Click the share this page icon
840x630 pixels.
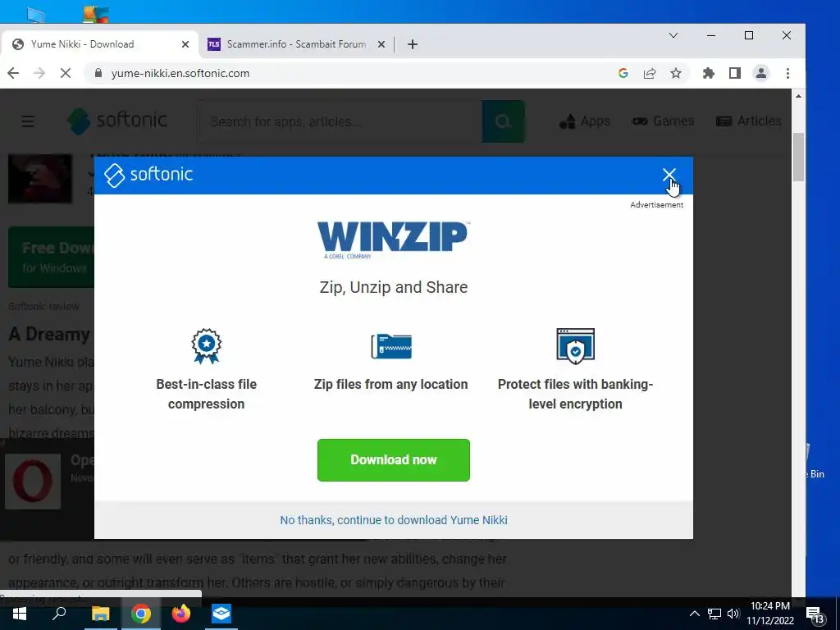650,73
